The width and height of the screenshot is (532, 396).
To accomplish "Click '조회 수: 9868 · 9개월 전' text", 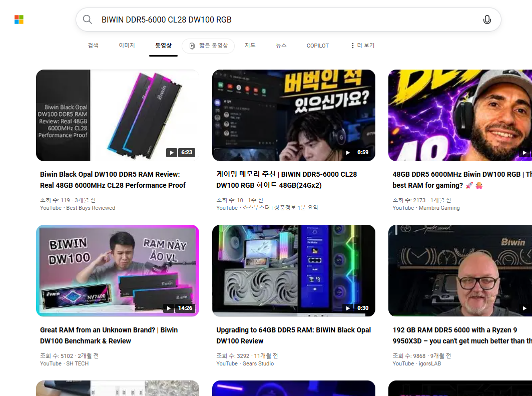I will [x=422, y=355].
